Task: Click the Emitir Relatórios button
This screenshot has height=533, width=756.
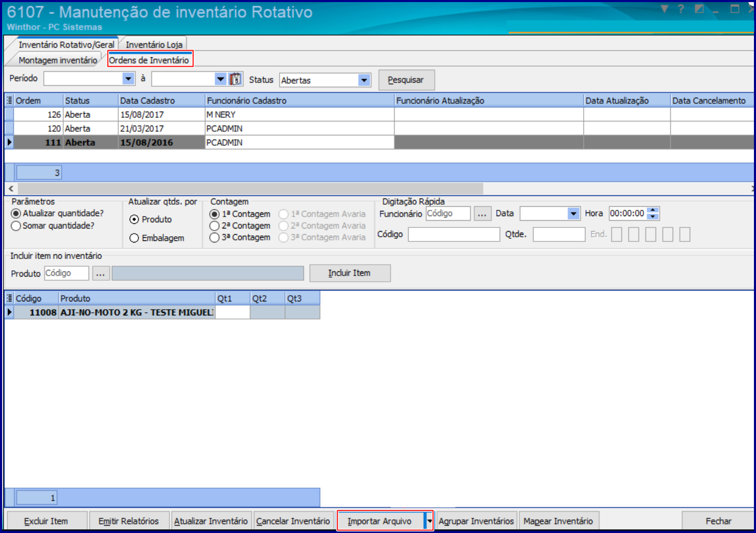Action: pyautogui.click(x=129, y=521)
